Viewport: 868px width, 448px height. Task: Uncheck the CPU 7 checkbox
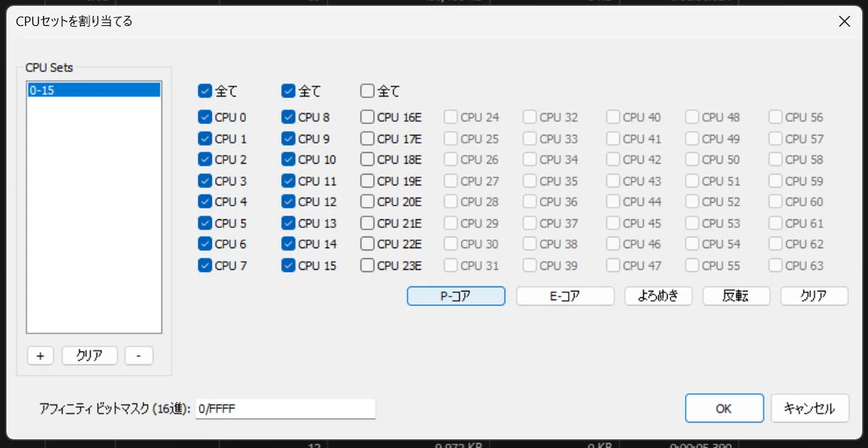[x=205, y=266]
